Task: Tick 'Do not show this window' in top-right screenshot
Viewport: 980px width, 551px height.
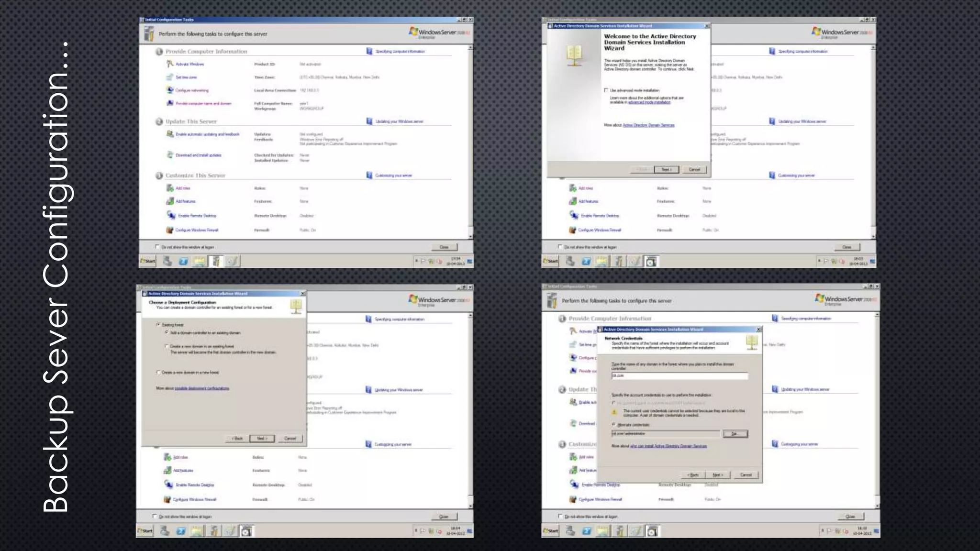Action: (x=560, y=247)
